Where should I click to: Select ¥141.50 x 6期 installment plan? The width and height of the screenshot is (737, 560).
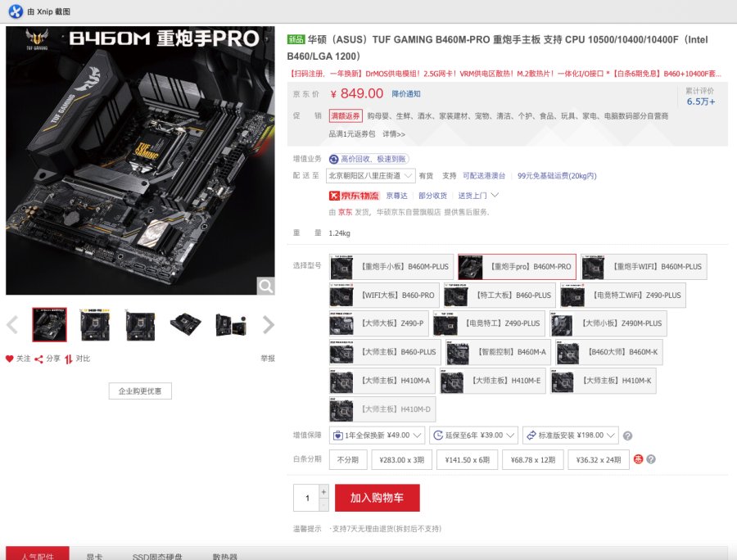(468, 460)
